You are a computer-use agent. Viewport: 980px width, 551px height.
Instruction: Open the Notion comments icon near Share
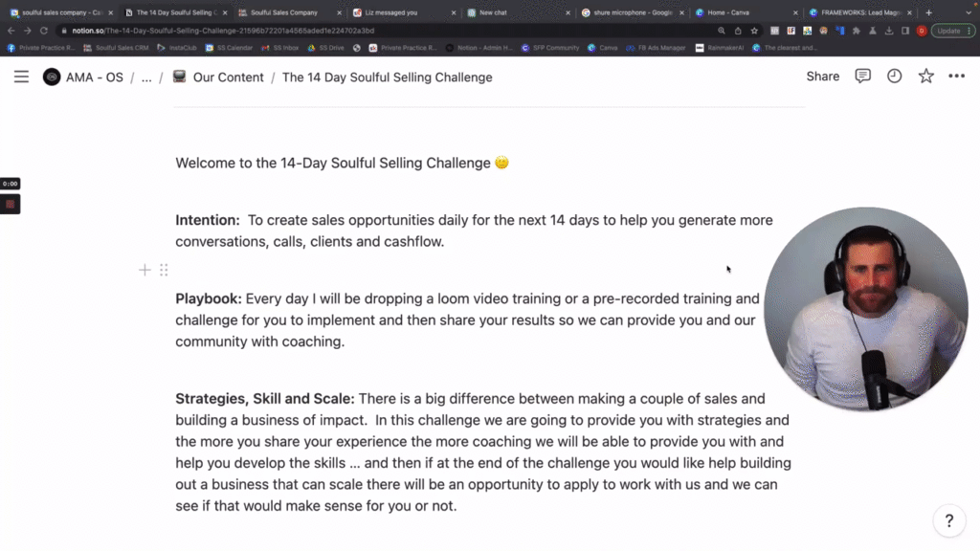(x=862, y=77)
